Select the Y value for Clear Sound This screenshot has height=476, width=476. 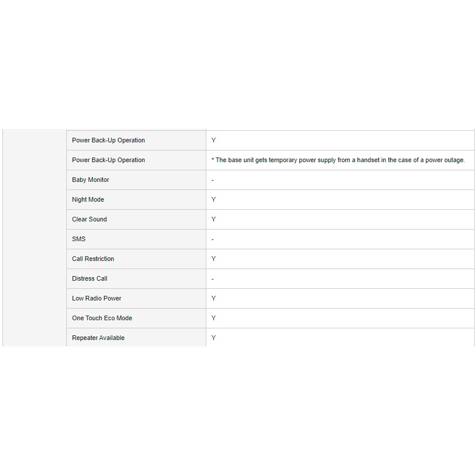[214, 220]
